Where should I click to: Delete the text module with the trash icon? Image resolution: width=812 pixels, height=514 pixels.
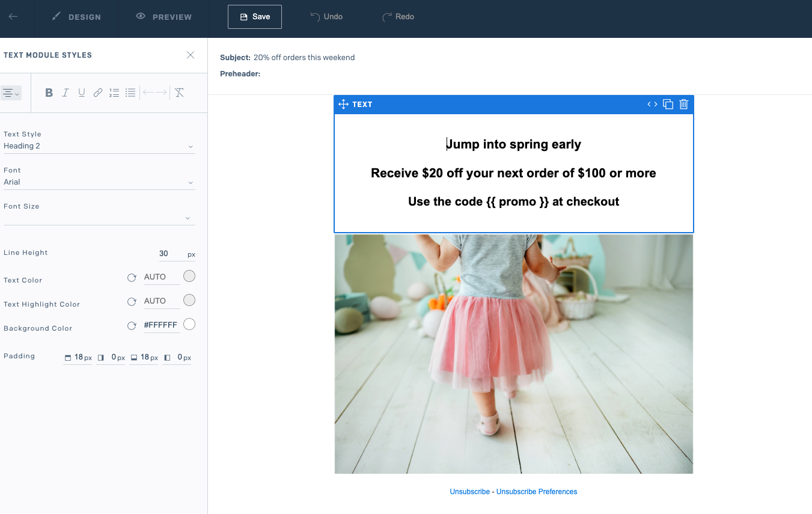[x=683, y=104]
